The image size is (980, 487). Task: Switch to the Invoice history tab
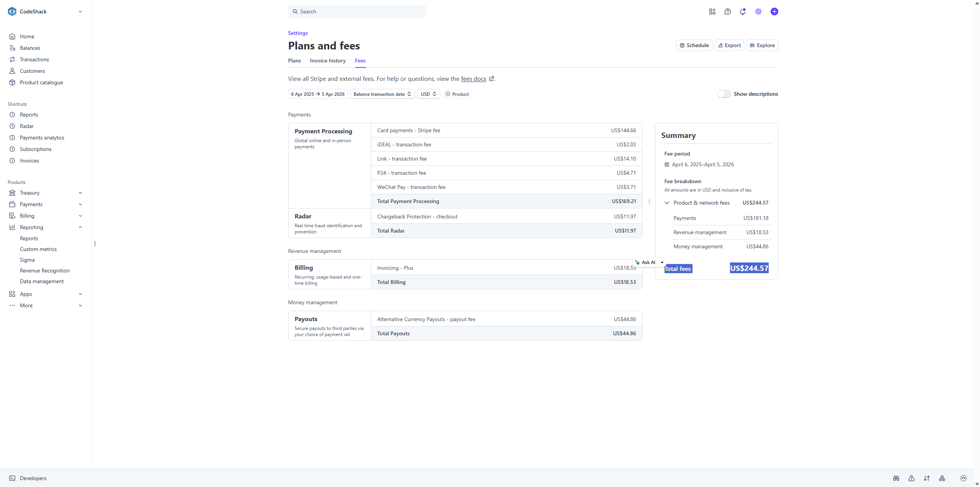(328, 61)
